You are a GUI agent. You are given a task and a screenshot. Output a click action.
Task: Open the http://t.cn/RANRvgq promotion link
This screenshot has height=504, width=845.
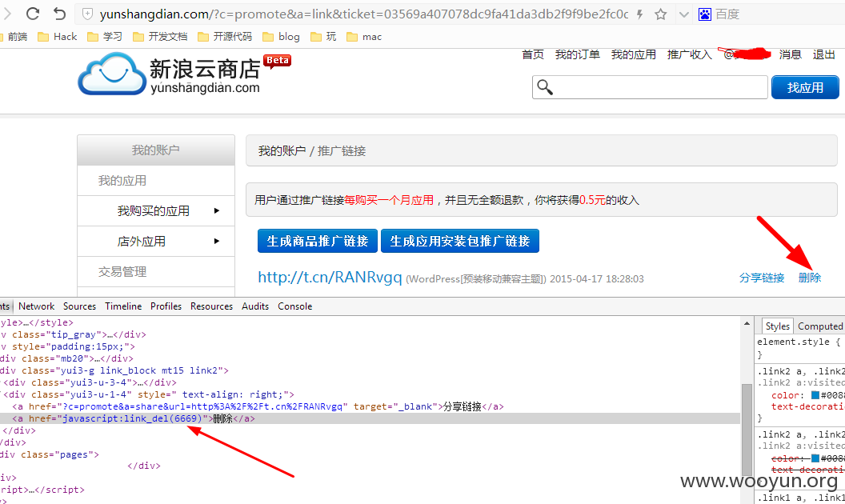[330, 277]
